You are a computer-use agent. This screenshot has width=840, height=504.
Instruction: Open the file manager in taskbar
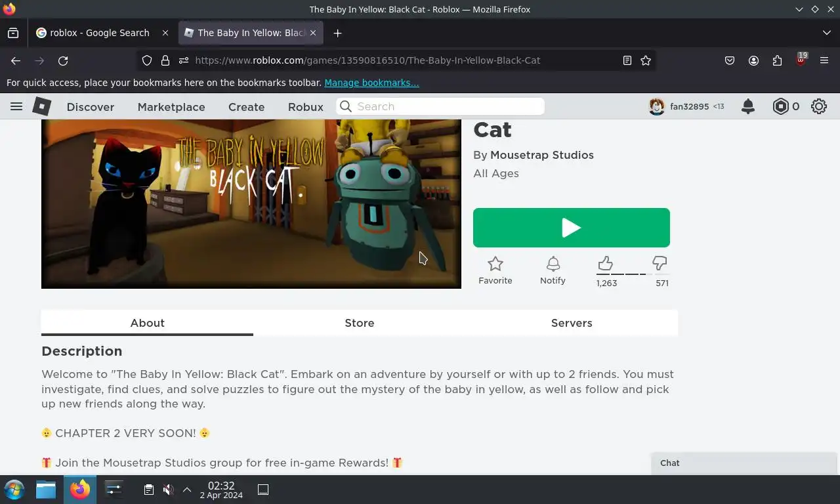[x=46, y=490]
